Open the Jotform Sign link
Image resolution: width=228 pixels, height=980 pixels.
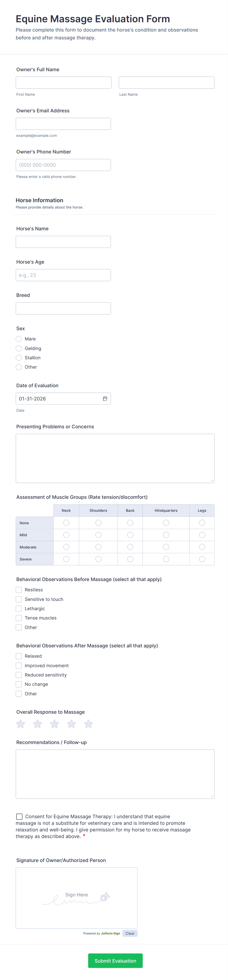click(110, 933)
